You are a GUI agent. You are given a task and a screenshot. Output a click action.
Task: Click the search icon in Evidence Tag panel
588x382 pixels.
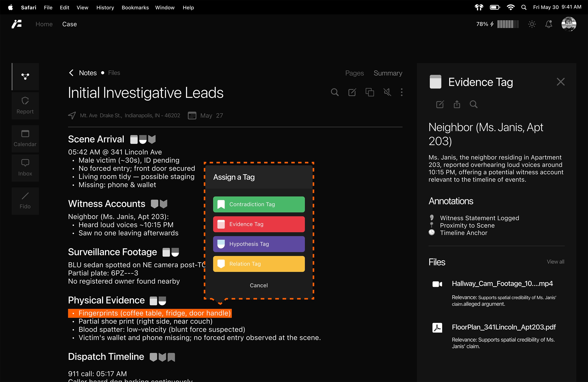[473, 104]
